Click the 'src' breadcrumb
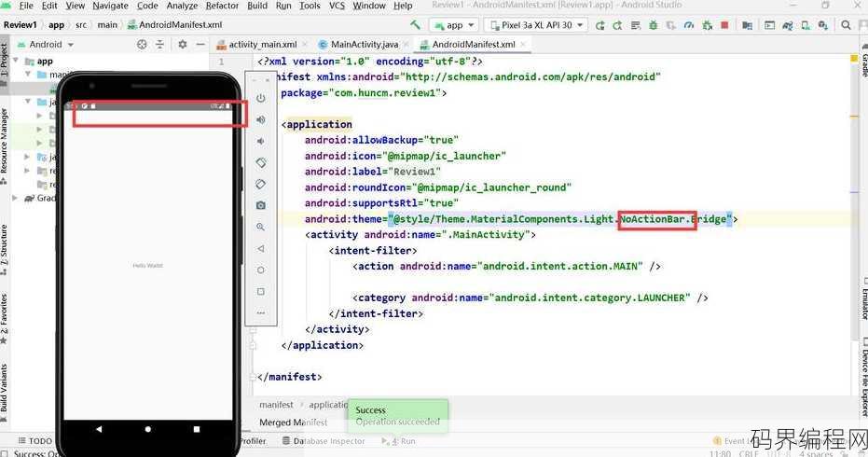The image size is (868, 457). coord(81,25)
